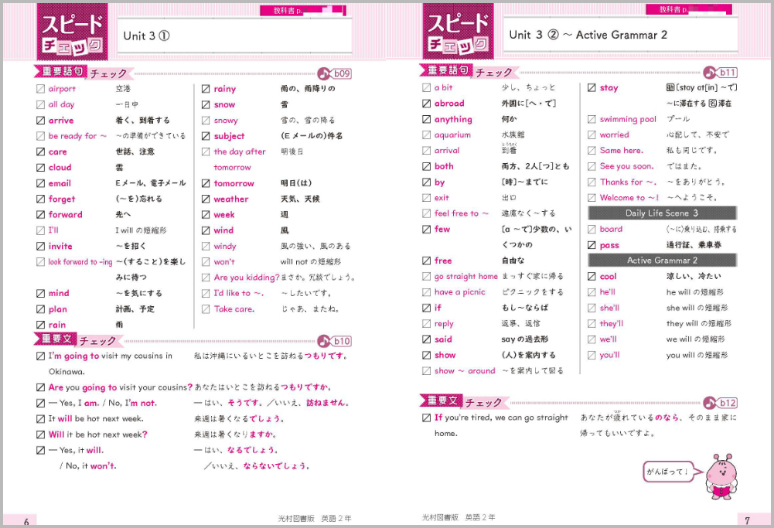Click the b09 audio track icon
The image size is (774, 528).
pyautogui.click(x=335, y=74)
